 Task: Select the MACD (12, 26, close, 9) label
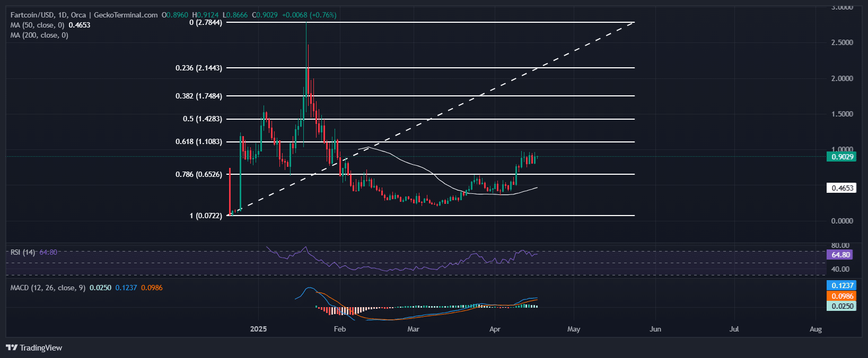click(48, 288)
